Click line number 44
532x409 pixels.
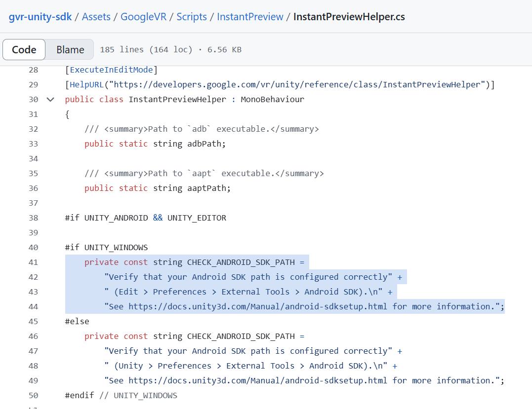click(33, 307)
